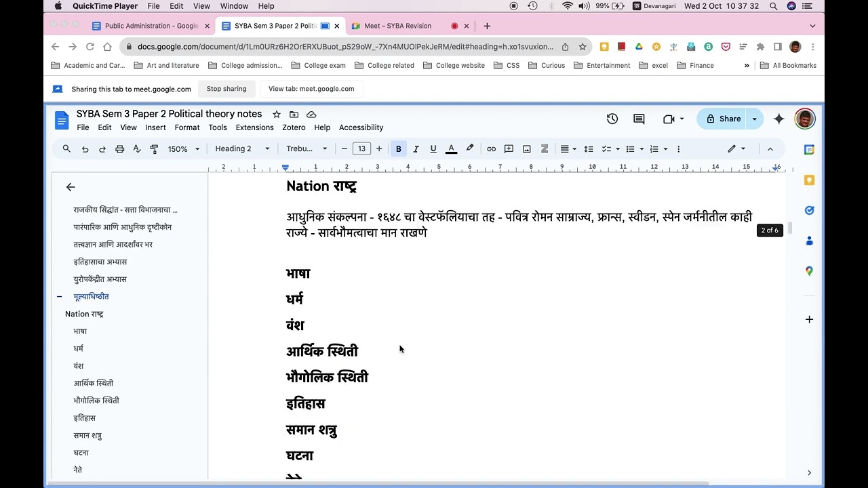Expand the Share options arrow
Image resolution: width=868 pixels, height=488 pixels.
(754, 119)
